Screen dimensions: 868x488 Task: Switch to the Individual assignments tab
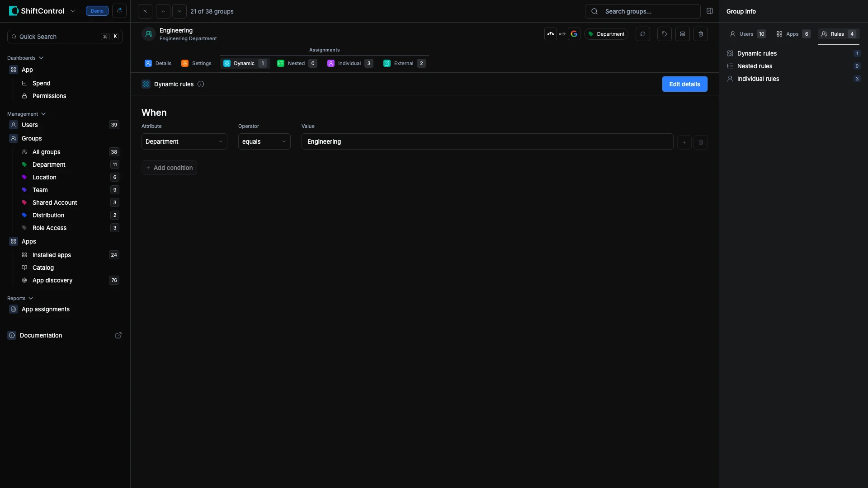click(349, 63)
